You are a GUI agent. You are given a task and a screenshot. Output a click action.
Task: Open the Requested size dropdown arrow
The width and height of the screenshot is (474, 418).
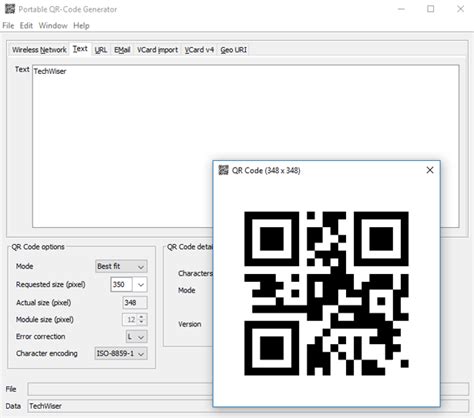[x=140, y=285]
